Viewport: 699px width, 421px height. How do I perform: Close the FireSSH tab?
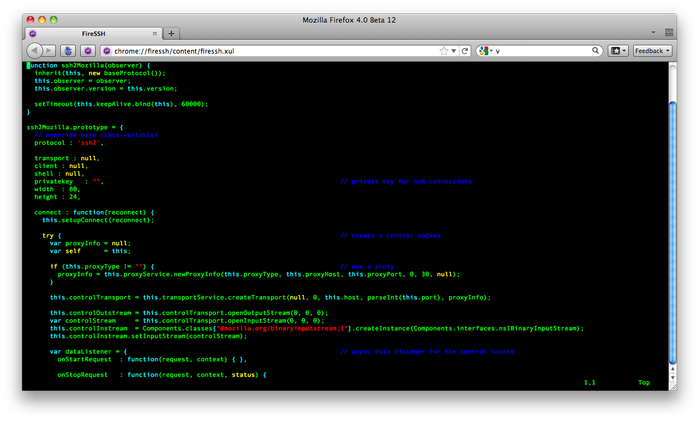tap(155, 33)
